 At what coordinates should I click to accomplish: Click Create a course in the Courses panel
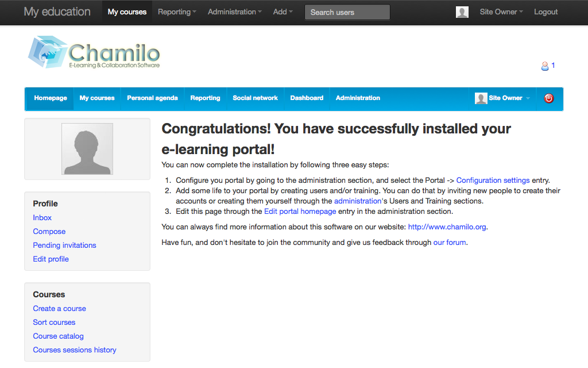(59, 308)
